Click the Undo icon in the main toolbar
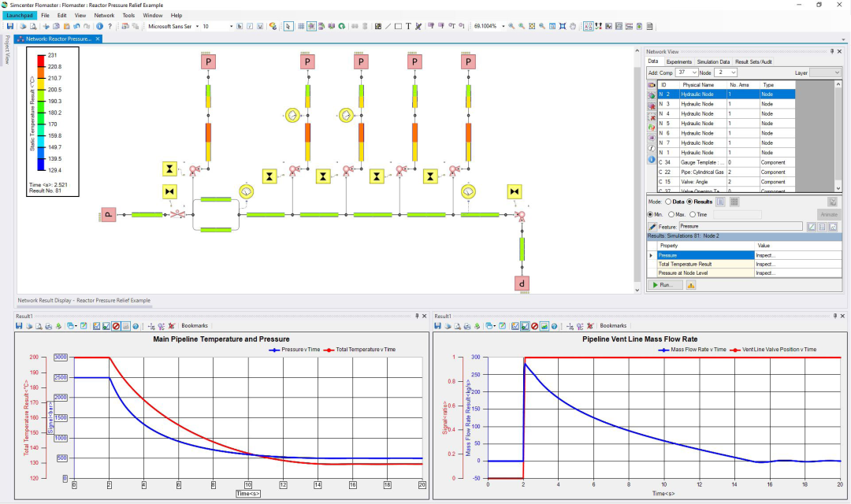The width and height of the screenshot is (851, 504). click(x=76, y=26)
